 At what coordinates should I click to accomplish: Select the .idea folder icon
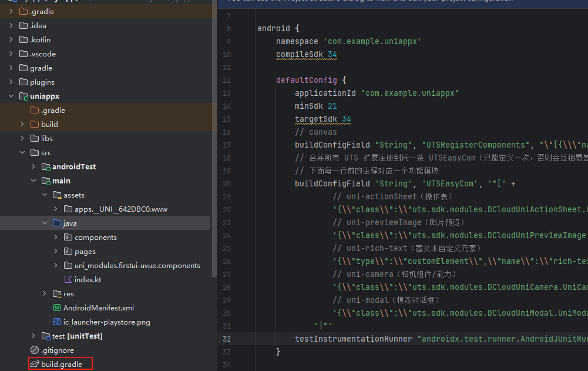(x=23, y=25)
